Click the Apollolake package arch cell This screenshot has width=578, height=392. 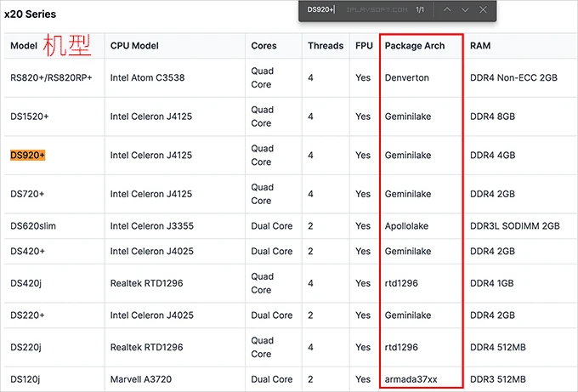pyautogui.click(x=406, y=226)
